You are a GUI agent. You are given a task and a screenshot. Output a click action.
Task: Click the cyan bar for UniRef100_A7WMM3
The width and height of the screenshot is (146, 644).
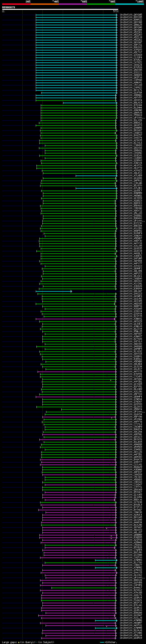[x=106, y=560]
